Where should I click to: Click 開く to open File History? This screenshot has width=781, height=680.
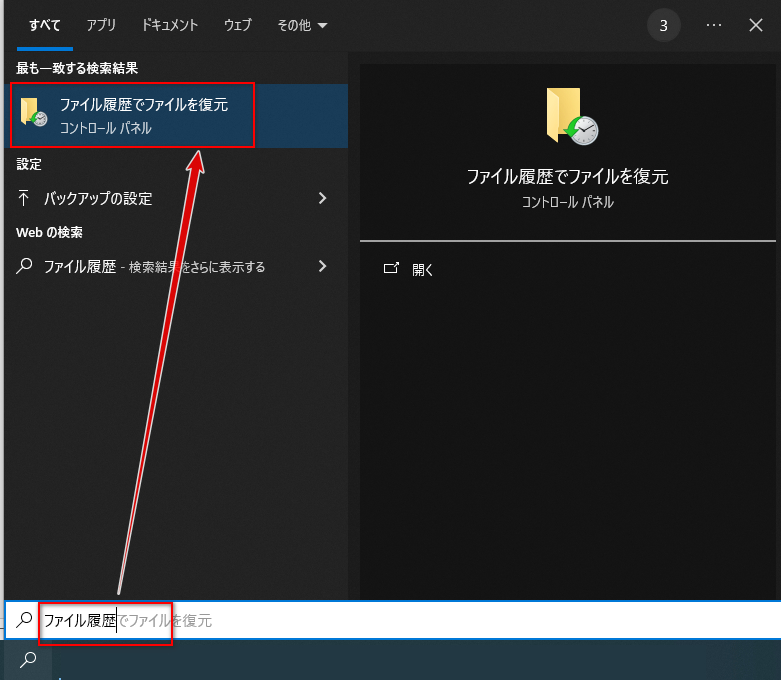422,269
